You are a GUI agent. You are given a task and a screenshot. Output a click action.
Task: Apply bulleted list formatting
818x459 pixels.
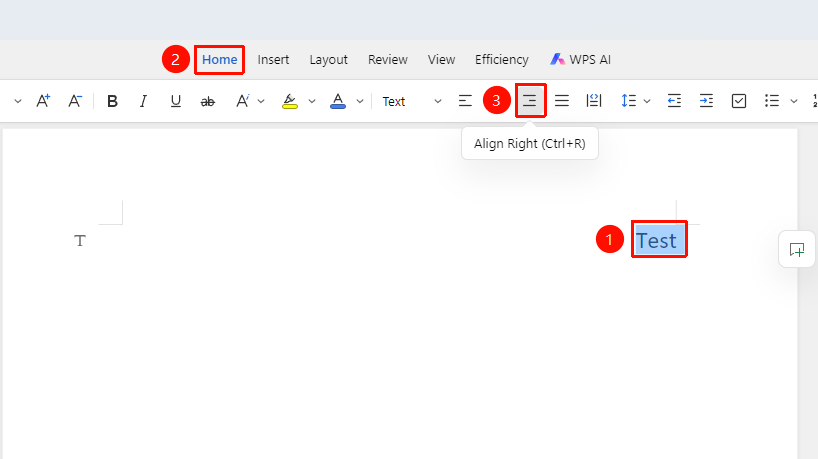point(772,101)
